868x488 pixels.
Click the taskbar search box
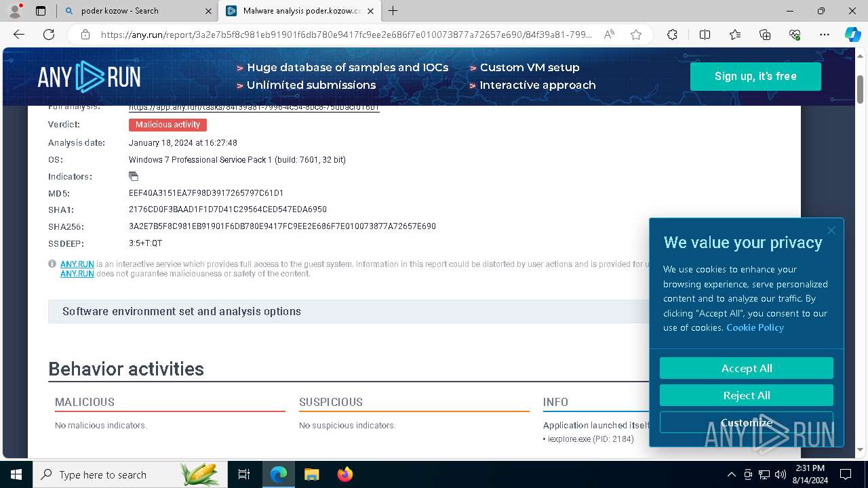coord(131,474)
